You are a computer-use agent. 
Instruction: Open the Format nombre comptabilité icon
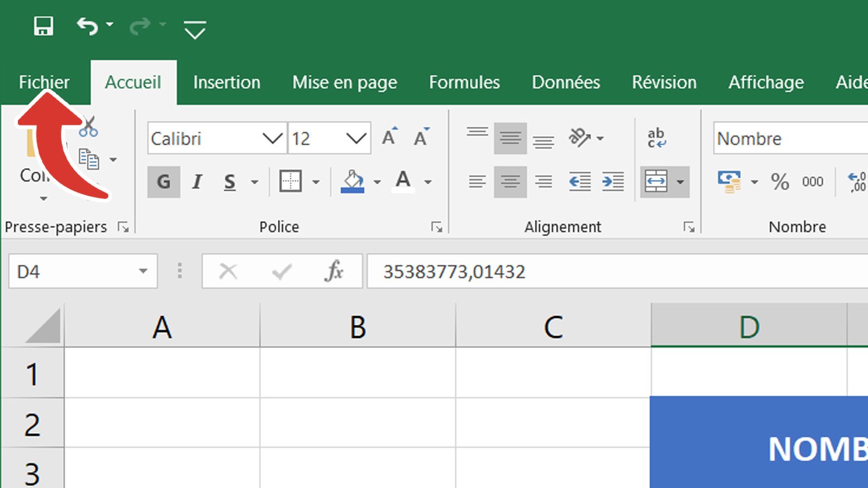coord(730,182)
